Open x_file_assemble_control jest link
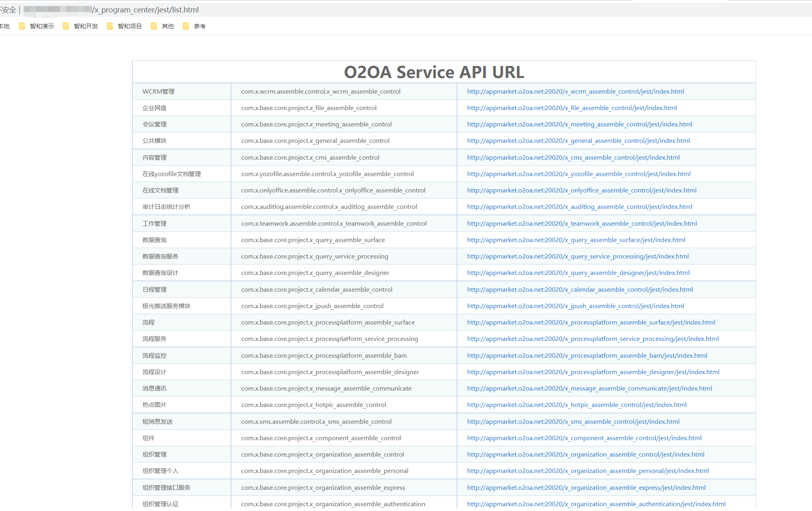Viewport: 812px width, 511px height. point(572,108)
